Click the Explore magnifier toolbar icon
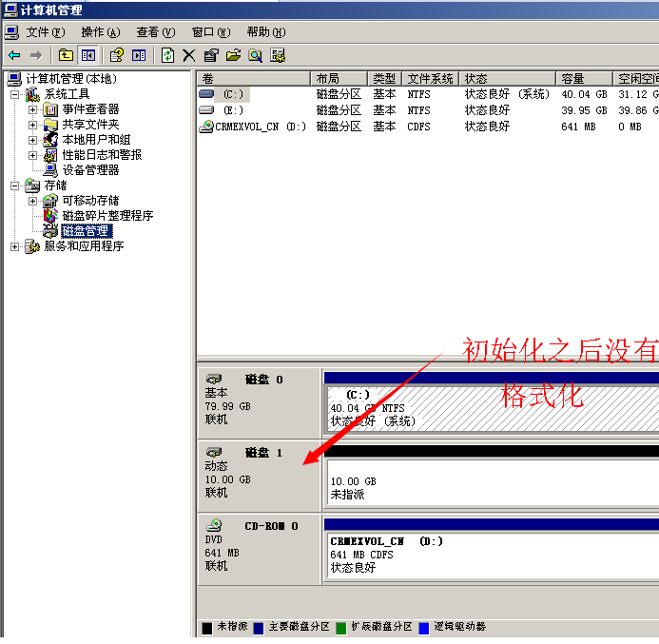 click(255, 55)
